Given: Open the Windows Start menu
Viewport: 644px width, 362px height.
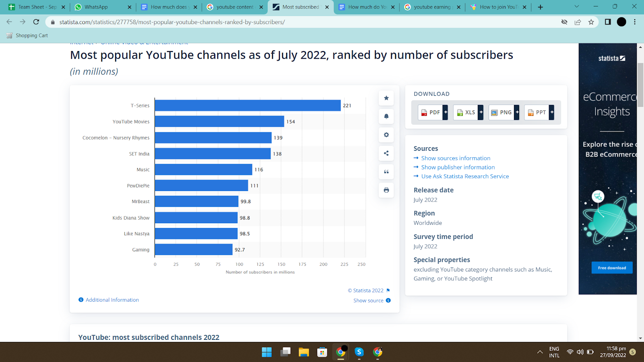Looking at the screenshot, I should 266,352.
